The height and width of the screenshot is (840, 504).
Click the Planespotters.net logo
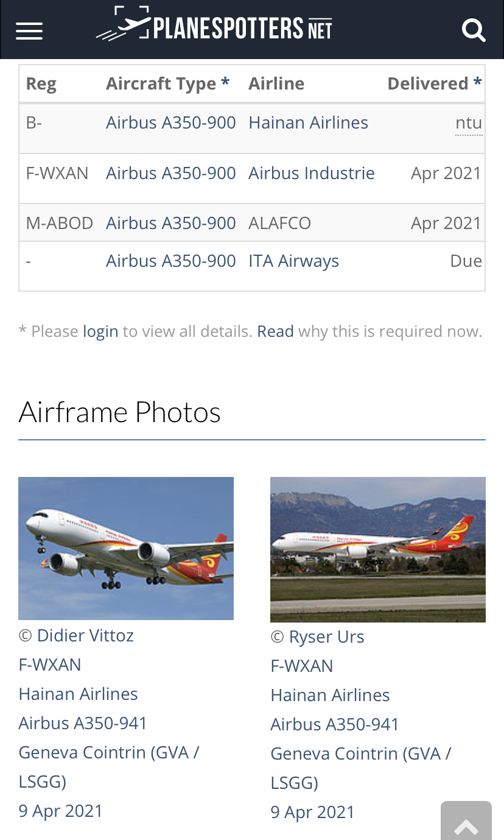pos(214,27)
